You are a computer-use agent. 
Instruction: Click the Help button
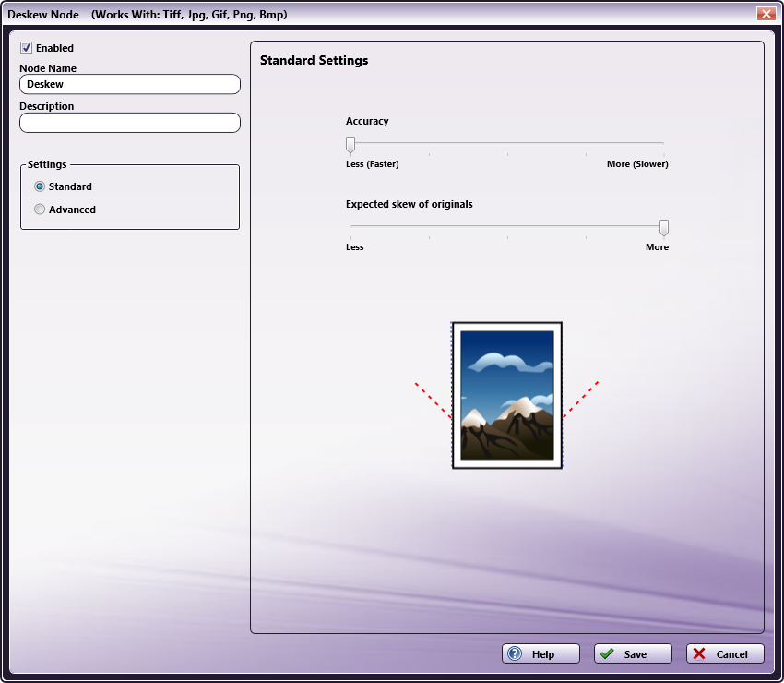540,653
